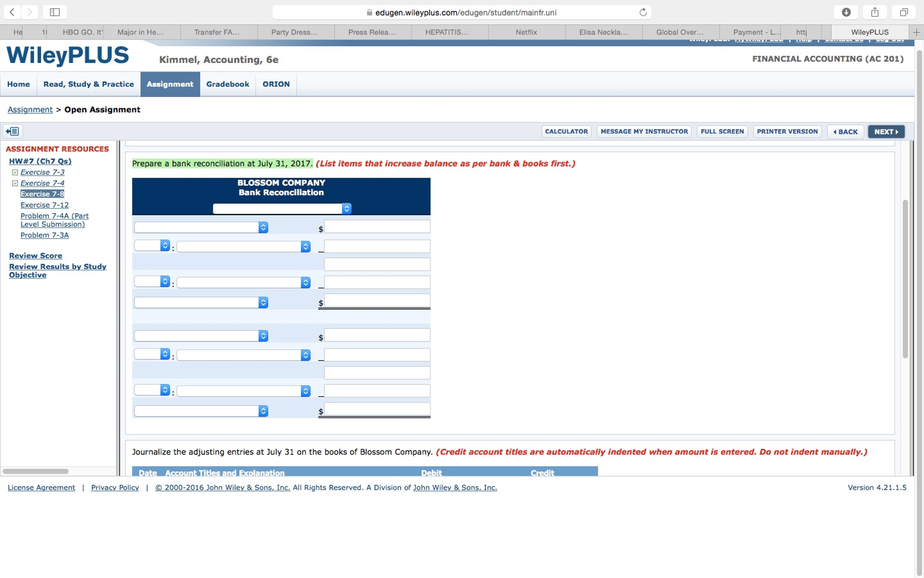The width and height of the screenshot is (924, 578).
Task: Open the fourth reconciling item dropdown
Action: click(x=243, y=391)
